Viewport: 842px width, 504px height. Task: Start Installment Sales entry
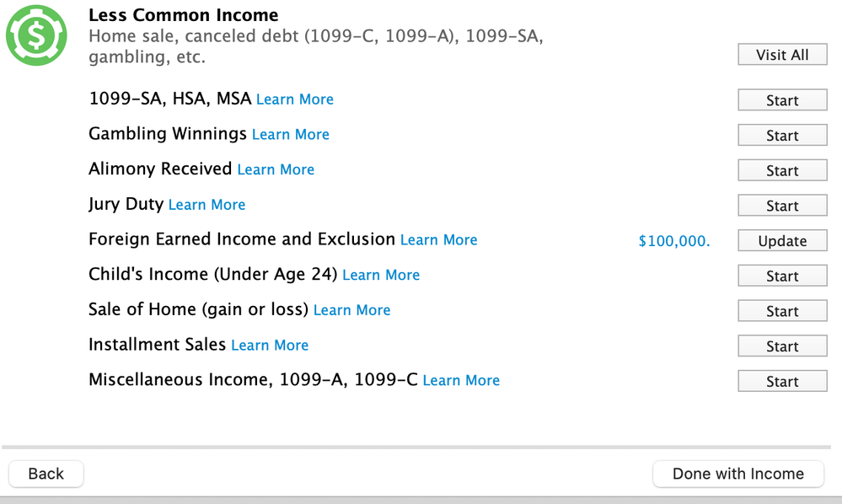click(x=782, y=346)
